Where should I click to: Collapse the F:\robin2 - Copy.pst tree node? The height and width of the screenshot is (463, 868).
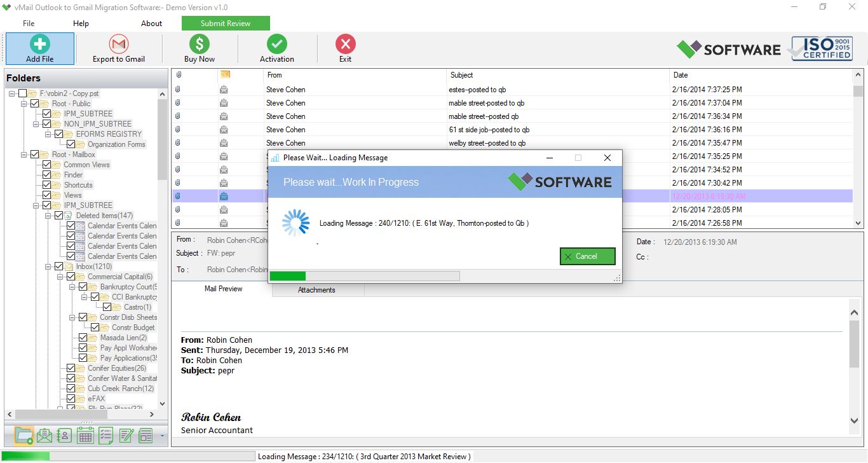click(12, 93)
